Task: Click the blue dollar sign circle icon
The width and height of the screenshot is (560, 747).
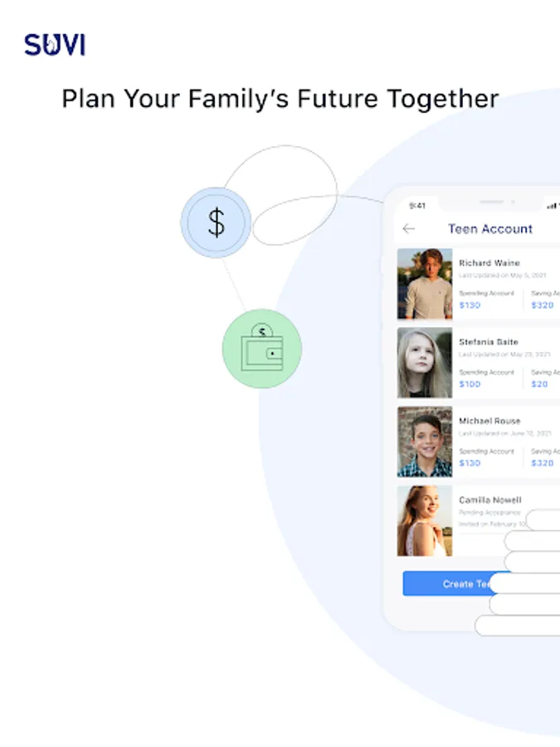Action: coord(216,222)
